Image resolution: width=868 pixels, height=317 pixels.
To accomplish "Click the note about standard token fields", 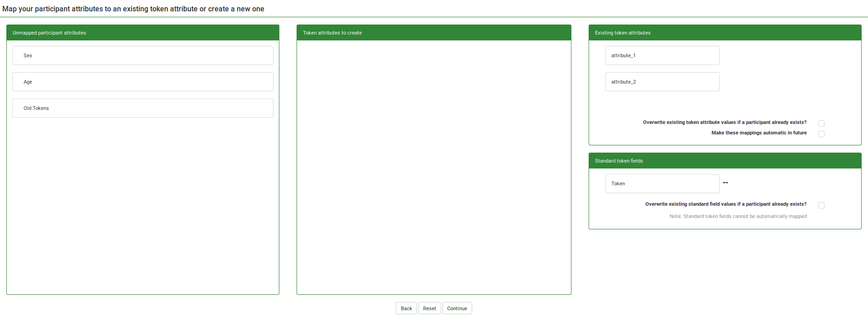I will coord(738,216).
